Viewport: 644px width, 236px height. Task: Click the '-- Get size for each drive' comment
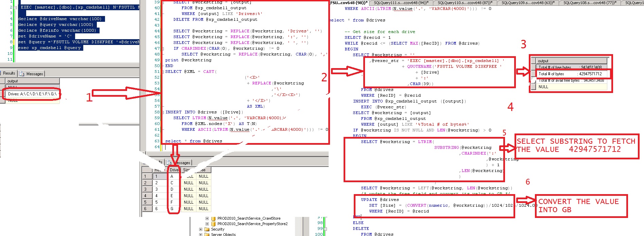click(x=380, y=32)
